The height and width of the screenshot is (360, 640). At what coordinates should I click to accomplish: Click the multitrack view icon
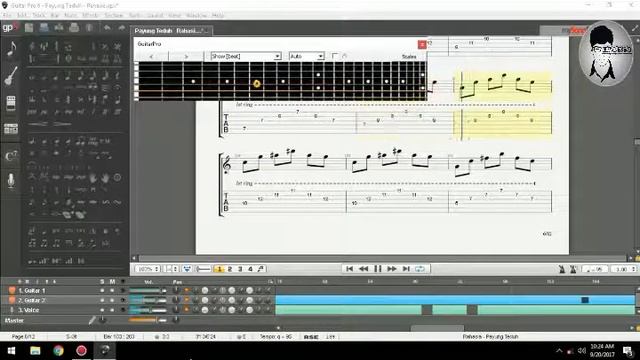coord(187,269)
